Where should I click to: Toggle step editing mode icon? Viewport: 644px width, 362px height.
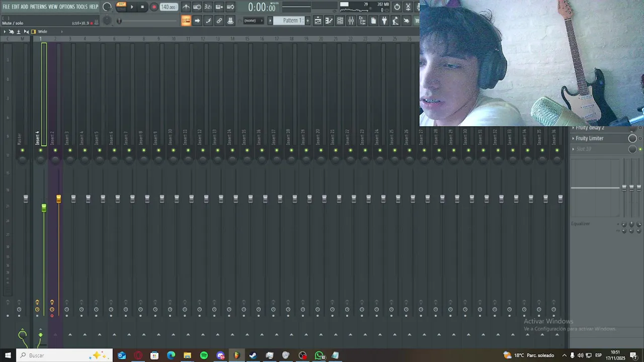point(208,21)
